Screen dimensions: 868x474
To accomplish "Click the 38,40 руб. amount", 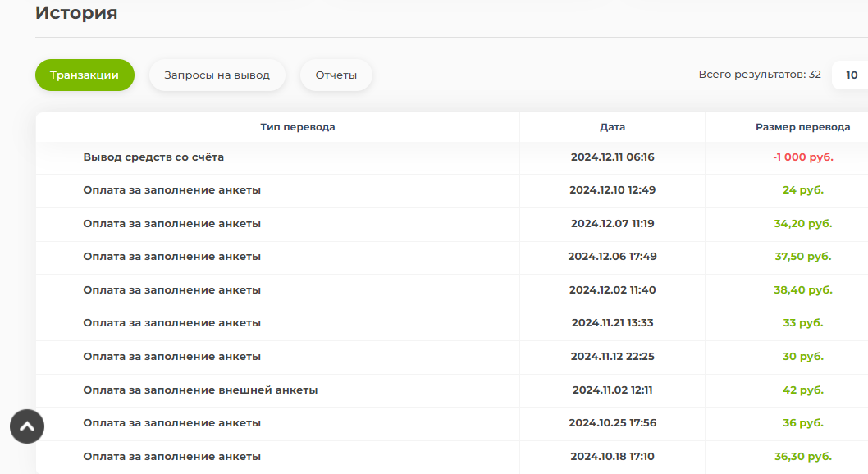I will [802, 289].
